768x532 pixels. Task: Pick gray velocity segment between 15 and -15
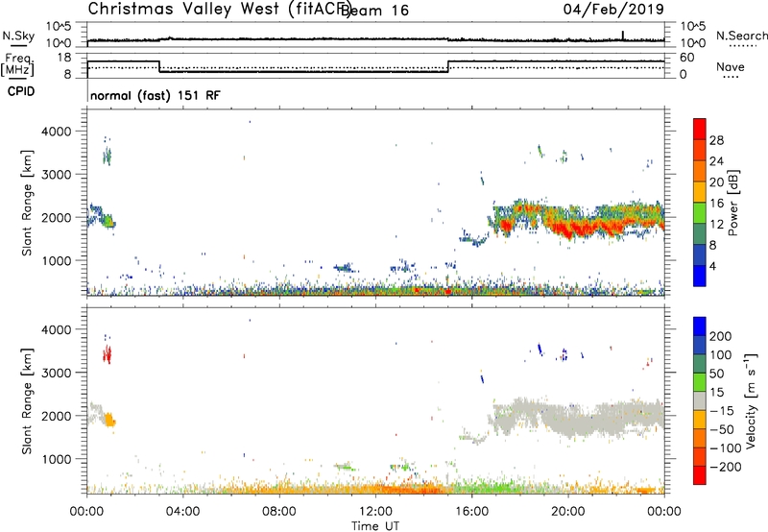[700, 400]
